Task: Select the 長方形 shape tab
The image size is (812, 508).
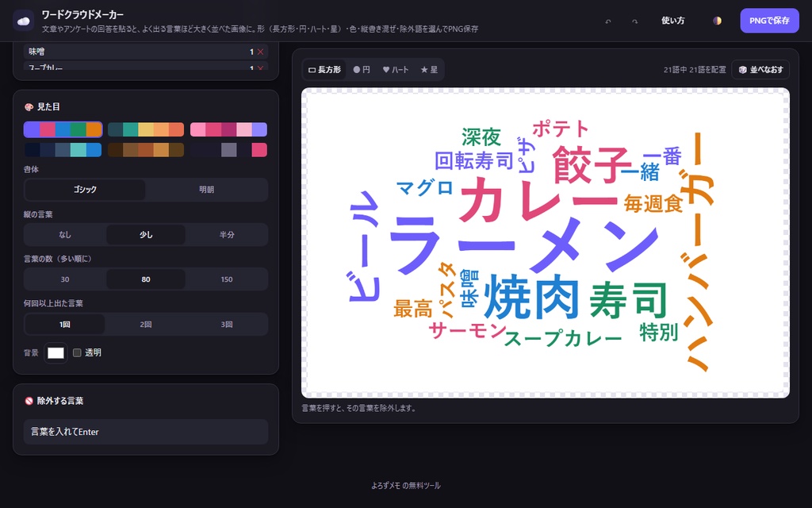Action: point(324,70)
